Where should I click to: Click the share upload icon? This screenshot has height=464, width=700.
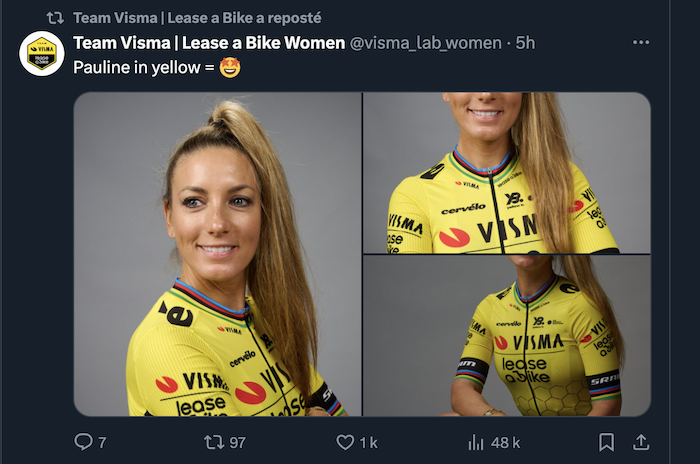642,442
